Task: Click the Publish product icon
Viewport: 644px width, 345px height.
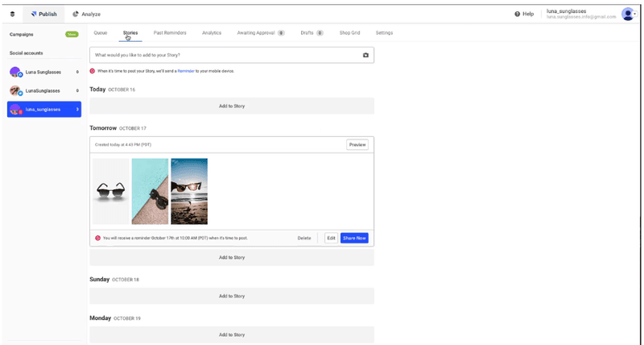Action: (34, 14)
